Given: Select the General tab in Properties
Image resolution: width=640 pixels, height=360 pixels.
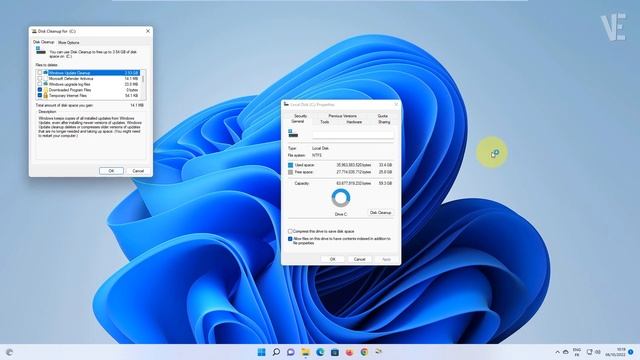Looking at the screenshot, I should pos(298,122).
